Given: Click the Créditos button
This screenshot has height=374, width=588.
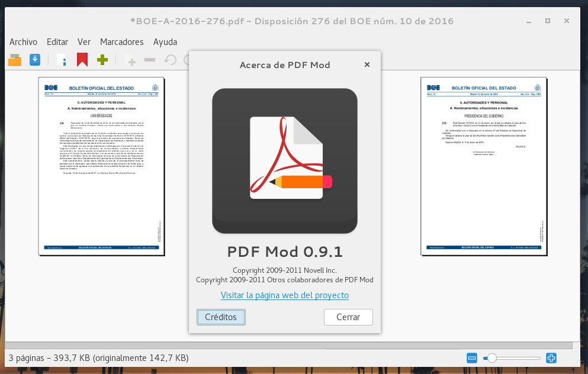Looking at the screenshot, I should tap(221, 317).
